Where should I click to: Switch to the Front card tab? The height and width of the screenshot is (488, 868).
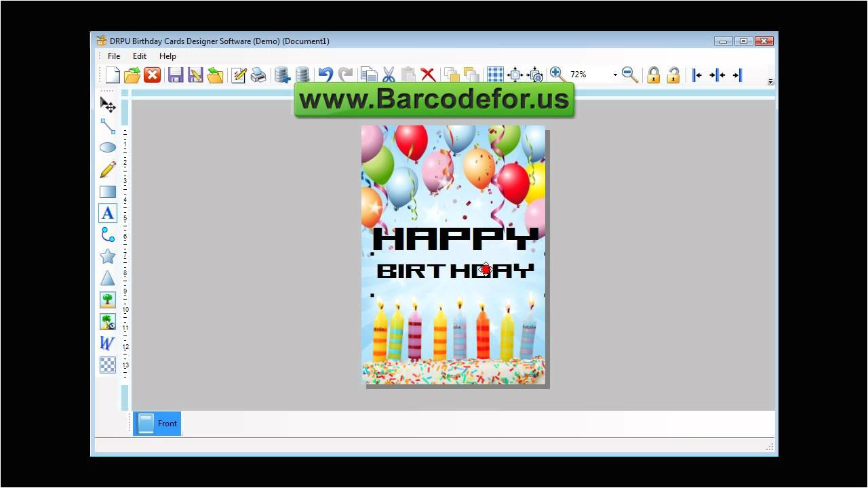click(157, 424)
